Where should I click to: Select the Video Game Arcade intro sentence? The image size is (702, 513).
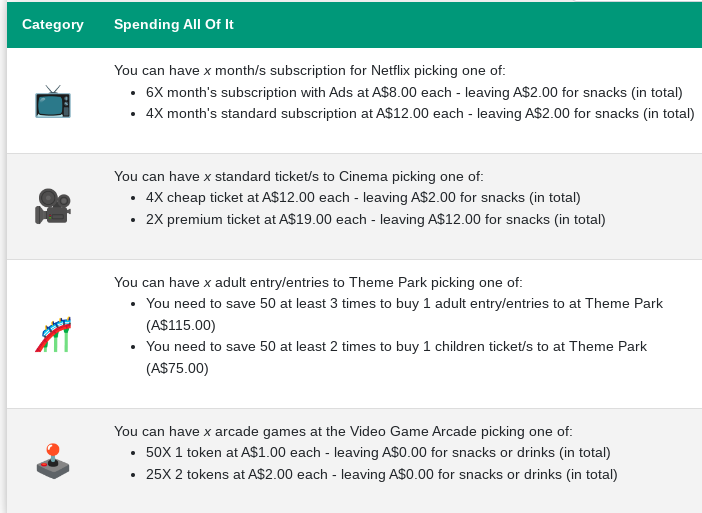click(343, 431)
